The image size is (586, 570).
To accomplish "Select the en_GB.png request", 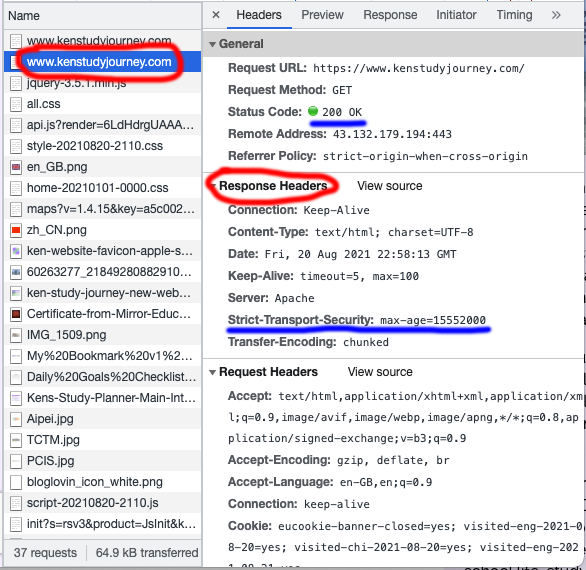I will pyautogui.click(x=103, y=167).
